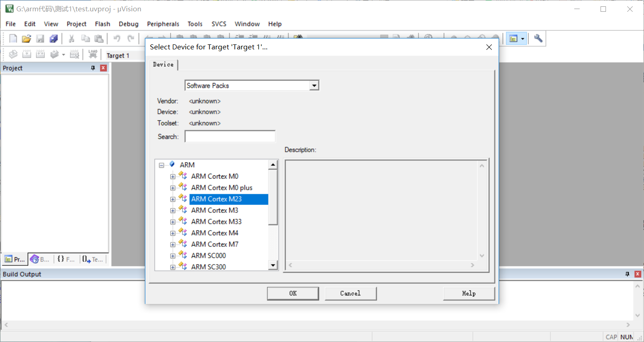644x342 pixels.
Task: Expand the ARM Cortex M33 node
Action: 173,222
